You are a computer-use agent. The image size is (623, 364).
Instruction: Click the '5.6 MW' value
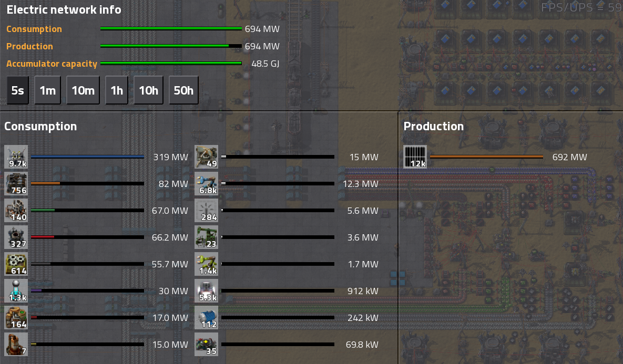(x=363, y=211)
